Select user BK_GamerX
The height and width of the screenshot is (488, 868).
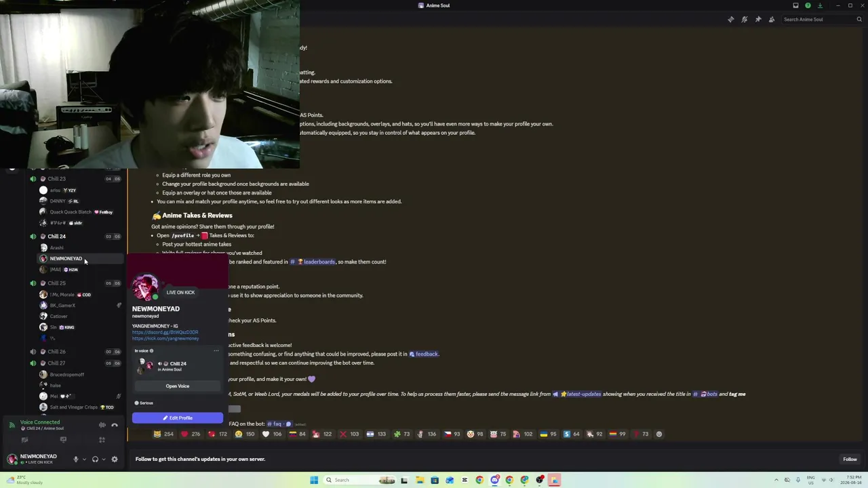62,306
